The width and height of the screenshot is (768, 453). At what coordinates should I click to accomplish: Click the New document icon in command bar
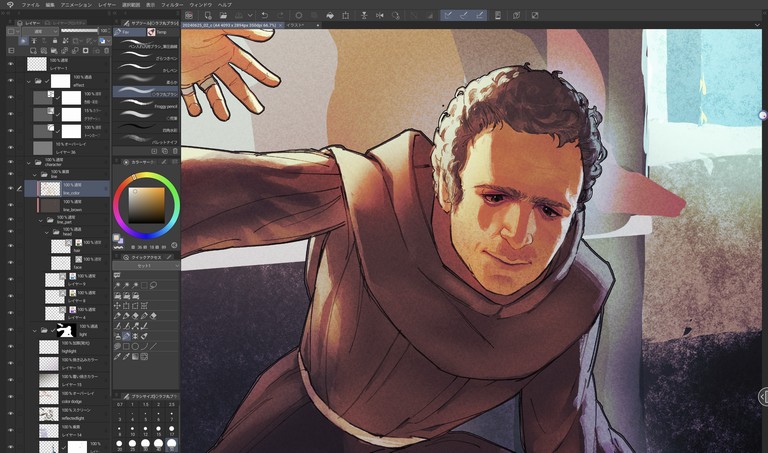[208, 16]
